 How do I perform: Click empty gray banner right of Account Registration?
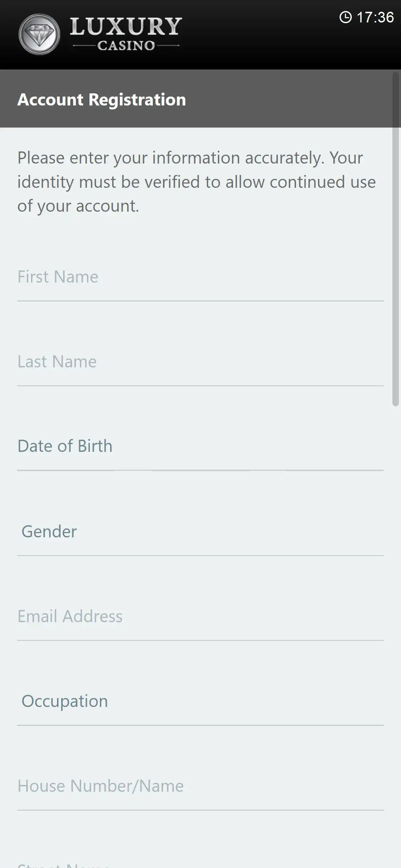click(285, 99)
